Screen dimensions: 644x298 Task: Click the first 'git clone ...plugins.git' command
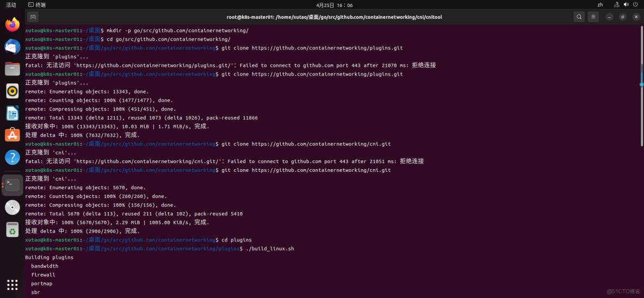(214, 48)
